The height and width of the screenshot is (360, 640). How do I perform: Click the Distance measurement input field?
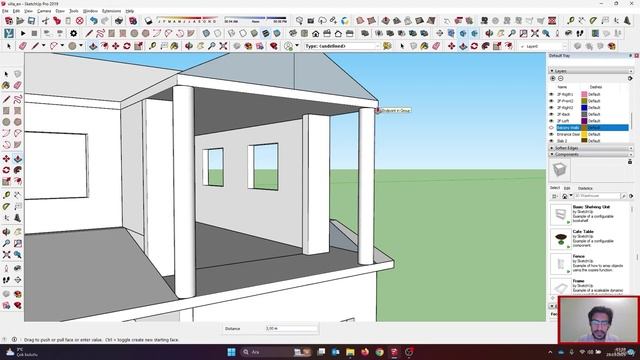[x=291, y=328]
